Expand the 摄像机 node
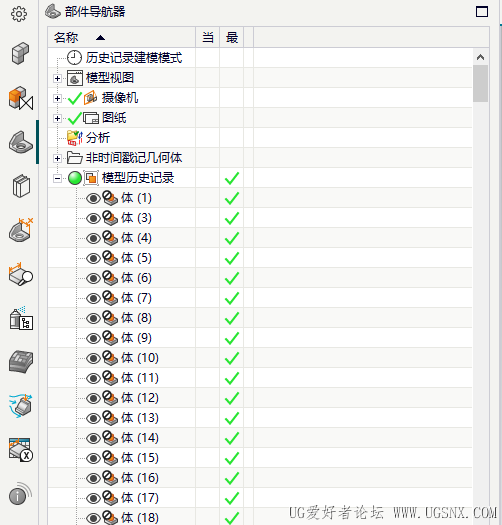This screenshot has height=525, width=502. point(57,98)
